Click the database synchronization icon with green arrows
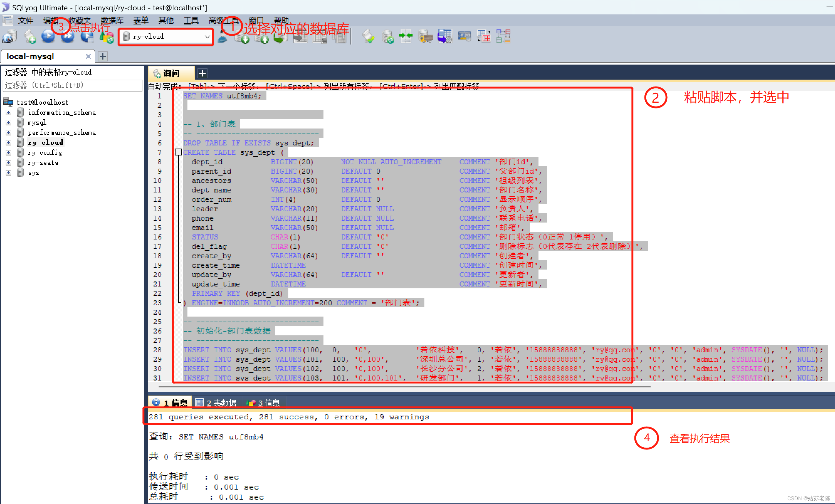Image resolution: width=835 pixels, height=504 pixels. pos(388,36)
